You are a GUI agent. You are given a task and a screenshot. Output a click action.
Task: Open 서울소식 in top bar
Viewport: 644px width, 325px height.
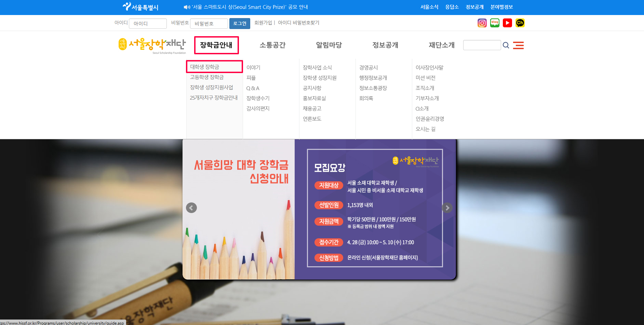click(x=429, y=7)
